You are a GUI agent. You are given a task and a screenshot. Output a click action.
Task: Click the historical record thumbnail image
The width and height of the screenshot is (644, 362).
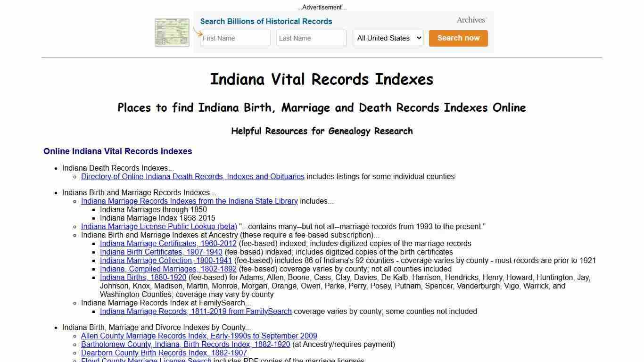tap(172, 32)
